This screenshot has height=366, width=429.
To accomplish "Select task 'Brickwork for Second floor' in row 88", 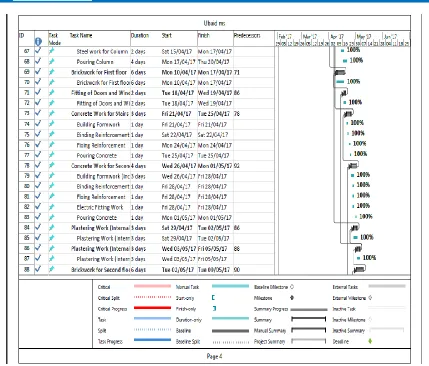I will click(100, 269).
